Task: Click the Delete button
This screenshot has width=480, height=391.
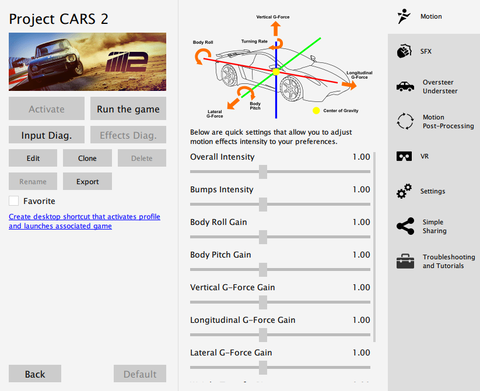Action: tap(142, 158)
